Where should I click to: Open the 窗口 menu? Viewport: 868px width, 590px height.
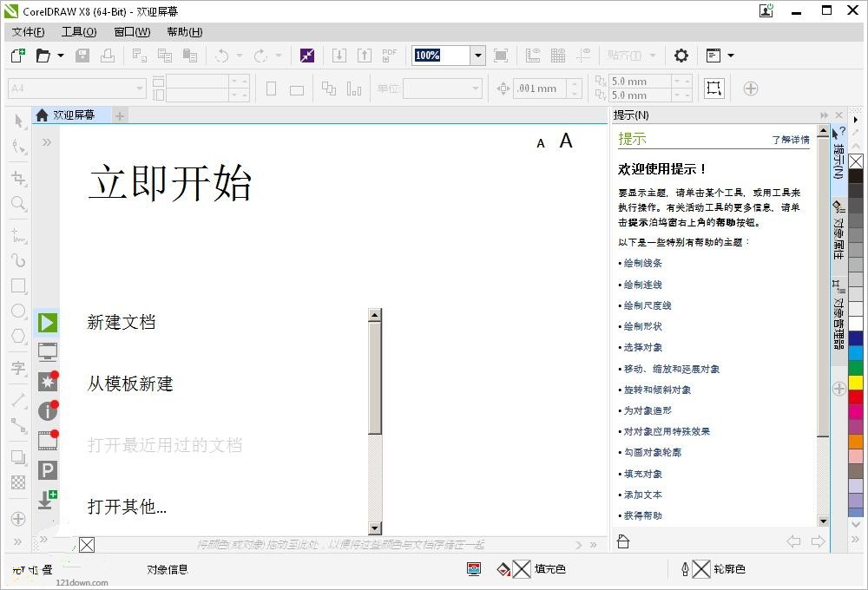pos(132,32)
